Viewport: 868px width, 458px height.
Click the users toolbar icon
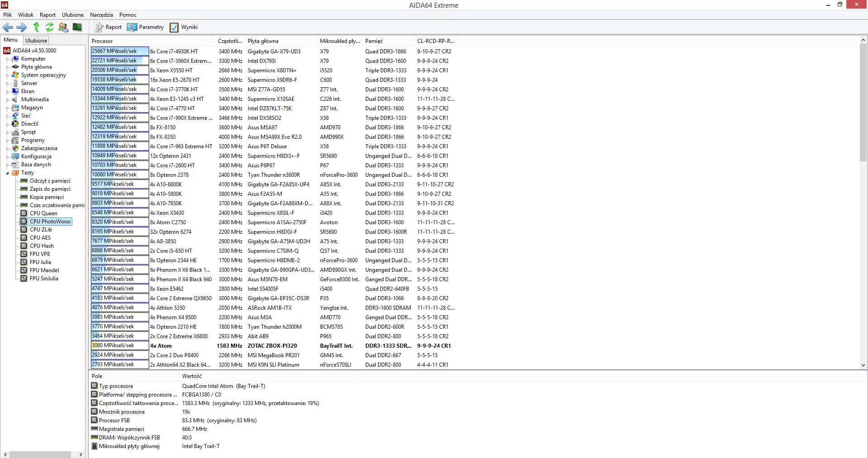63,27
